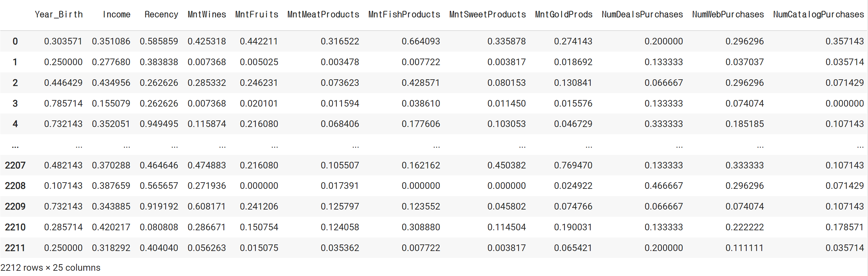Click the MntMeatProducts column header

pos(323,14)
